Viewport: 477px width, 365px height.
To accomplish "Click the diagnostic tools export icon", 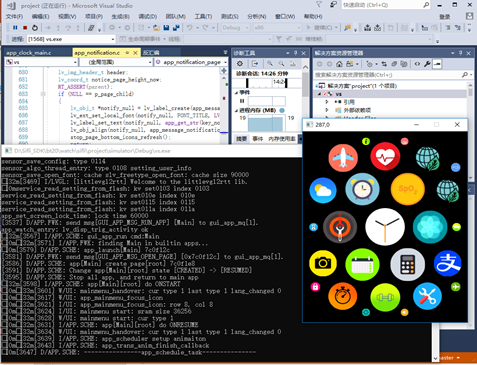I will [255, 63].
